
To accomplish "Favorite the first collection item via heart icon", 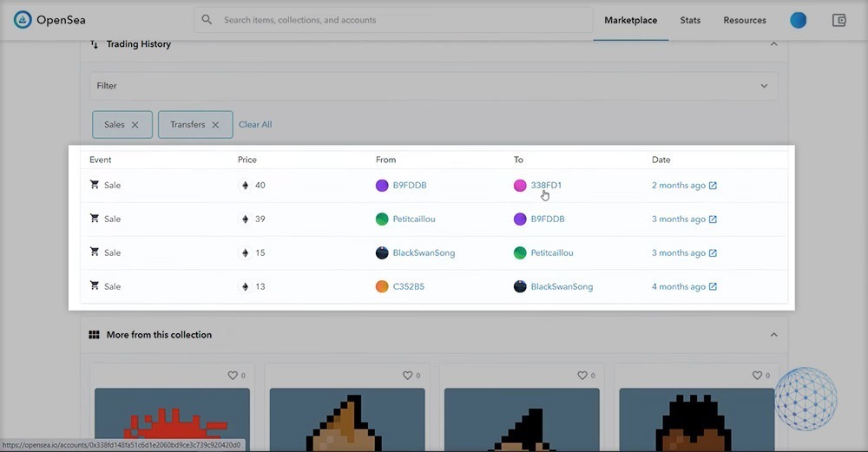I will 233,376.
